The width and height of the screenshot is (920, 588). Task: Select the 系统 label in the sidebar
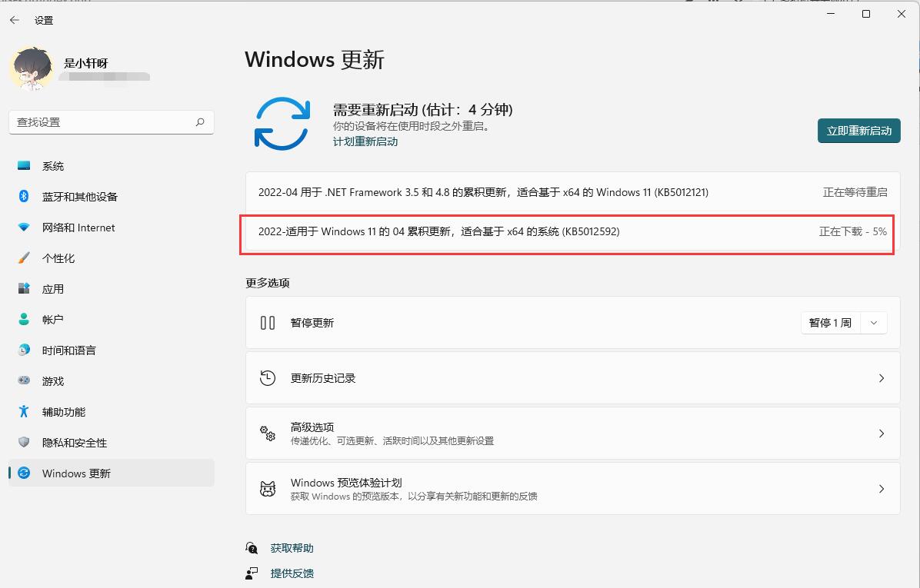click(53, 167)
